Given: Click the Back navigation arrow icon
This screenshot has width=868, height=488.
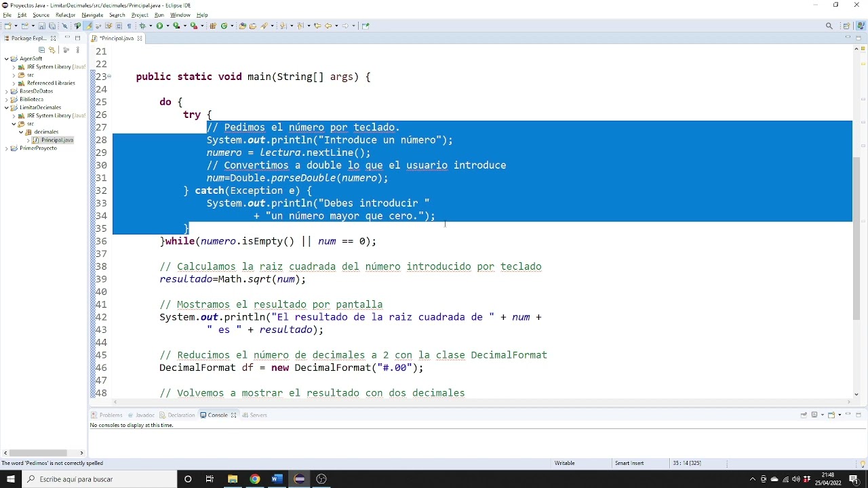Looking at the screenshot, I should pyautogui.click(x=328, y=26).
